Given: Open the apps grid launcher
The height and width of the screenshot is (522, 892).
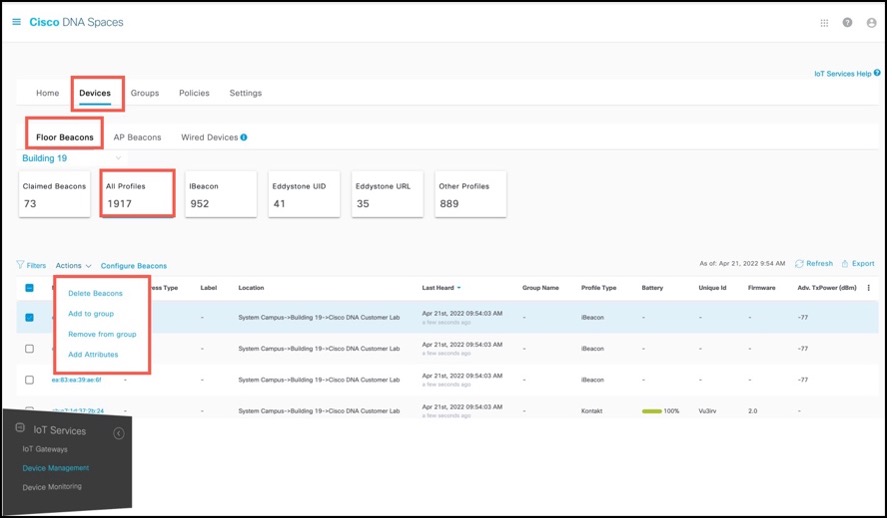Looking at the screenshot, I should pos(823,23).
